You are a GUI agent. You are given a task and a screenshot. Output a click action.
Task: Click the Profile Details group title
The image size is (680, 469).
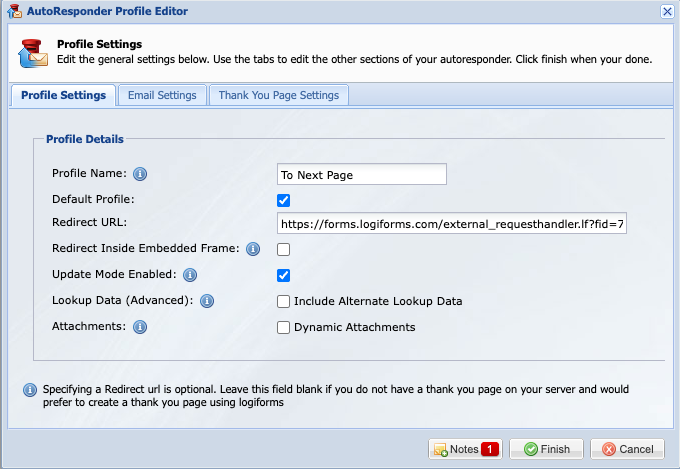coord(85,139)
